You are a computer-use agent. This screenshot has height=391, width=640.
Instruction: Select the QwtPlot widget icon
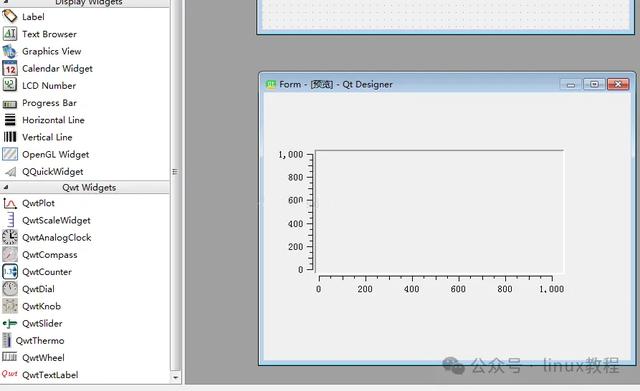(x=10, y=203)
